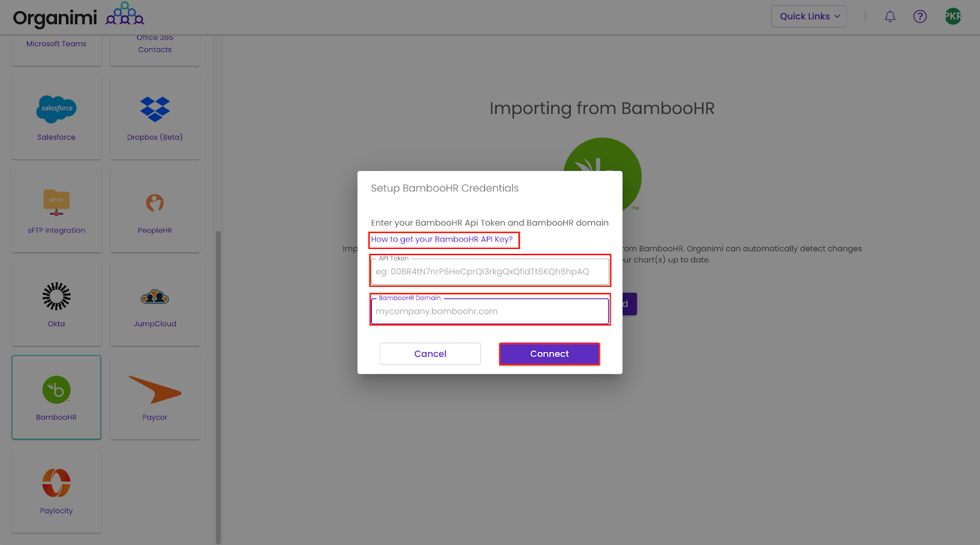Viewport: 980px width, 545px height.
Task: Open the help question mark icon
Action: coord(920,17)
